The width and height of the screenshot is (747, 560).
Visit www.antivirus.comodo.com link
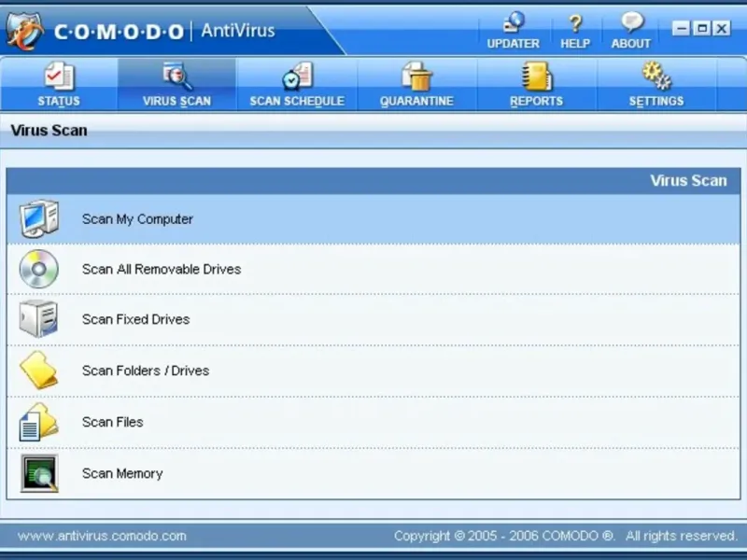[102, 536]
